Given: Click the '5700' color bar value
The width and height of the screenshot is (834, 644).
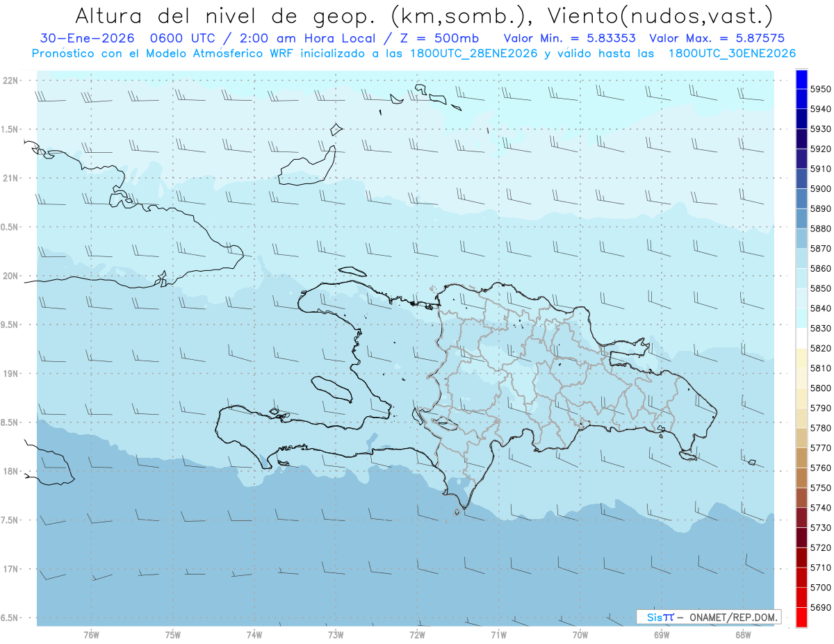Looking at the screenshot, I should [x=820, y=588].
